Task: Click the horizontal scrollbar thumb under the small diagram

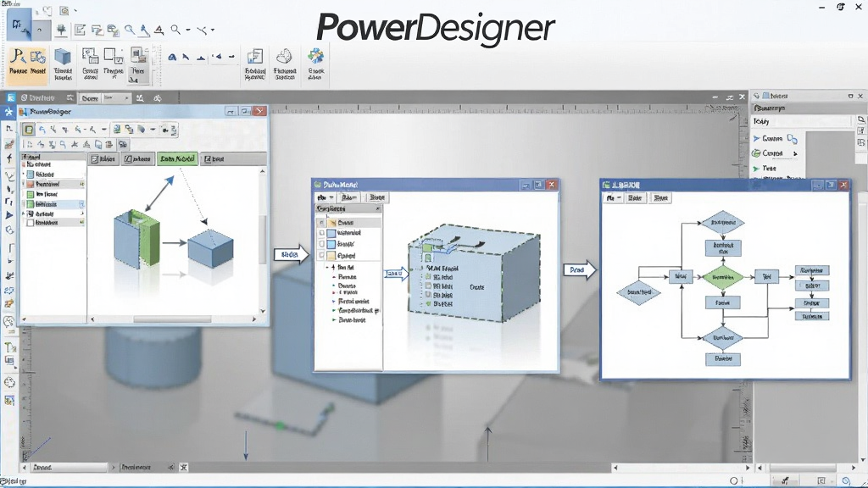Action: 172,319
